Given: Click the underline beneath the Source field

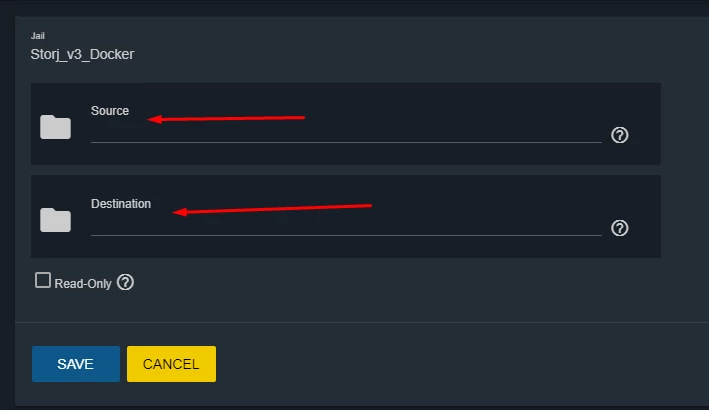Looking at the screenshot, I should click(x=346, y=142).
